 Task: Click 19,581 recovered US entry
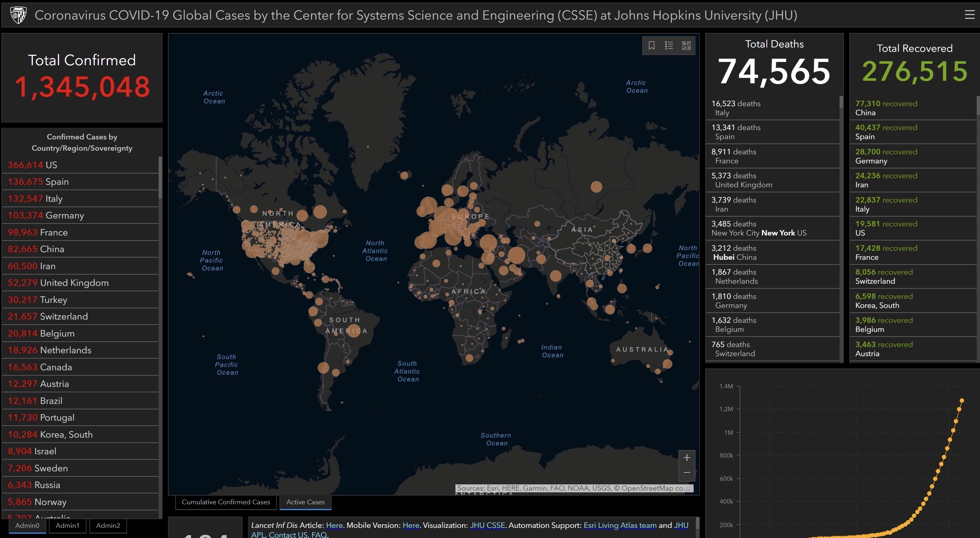click(913, 229)
